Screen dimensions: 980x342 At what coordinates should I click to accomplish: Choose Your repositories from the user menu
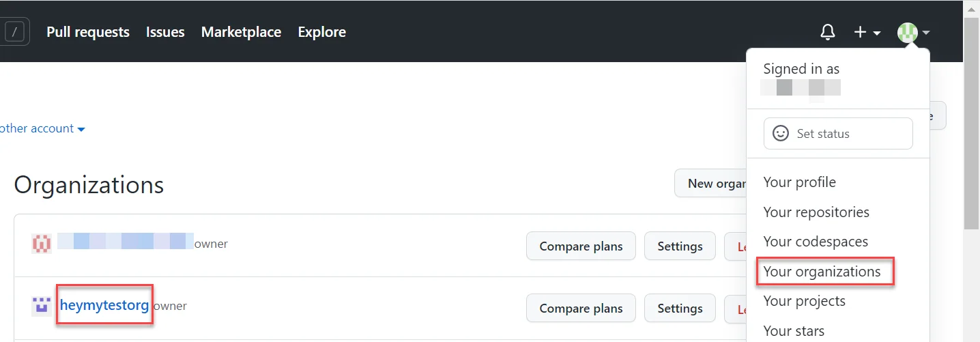[816, 212]
